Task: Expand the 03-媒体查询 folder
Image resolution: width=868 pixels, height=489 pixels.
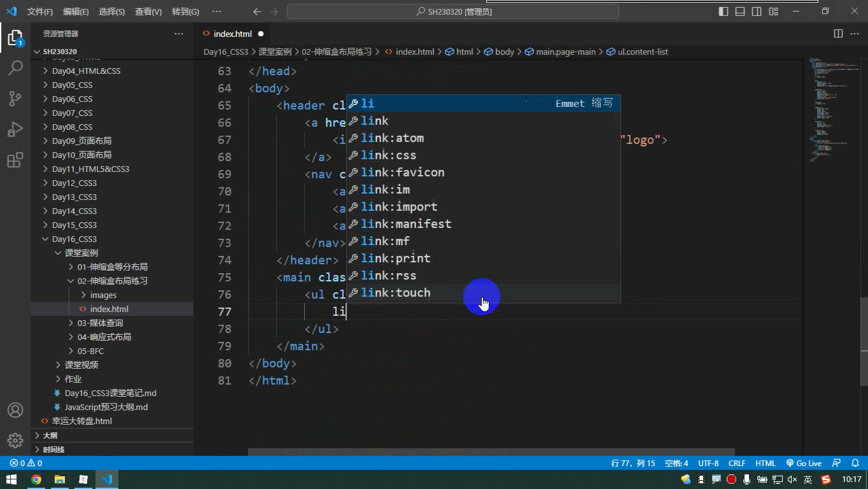Action: 112,323
